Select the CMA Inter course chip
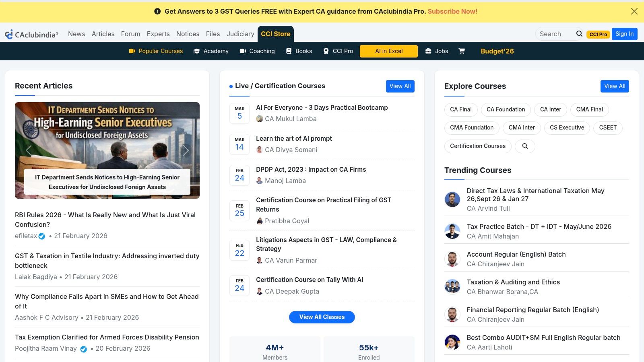 point(522,128)
